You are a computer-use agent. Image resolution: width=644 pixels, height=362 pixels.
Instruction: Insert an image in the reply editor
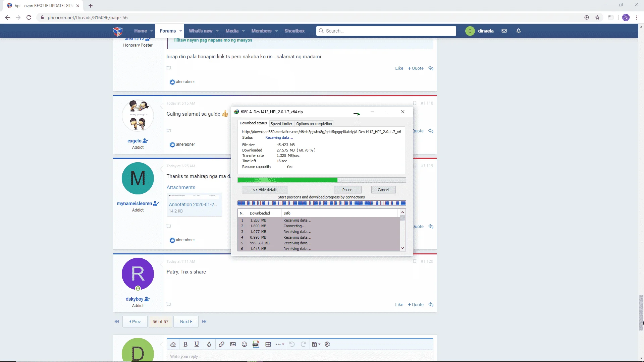tap(233, 344)
